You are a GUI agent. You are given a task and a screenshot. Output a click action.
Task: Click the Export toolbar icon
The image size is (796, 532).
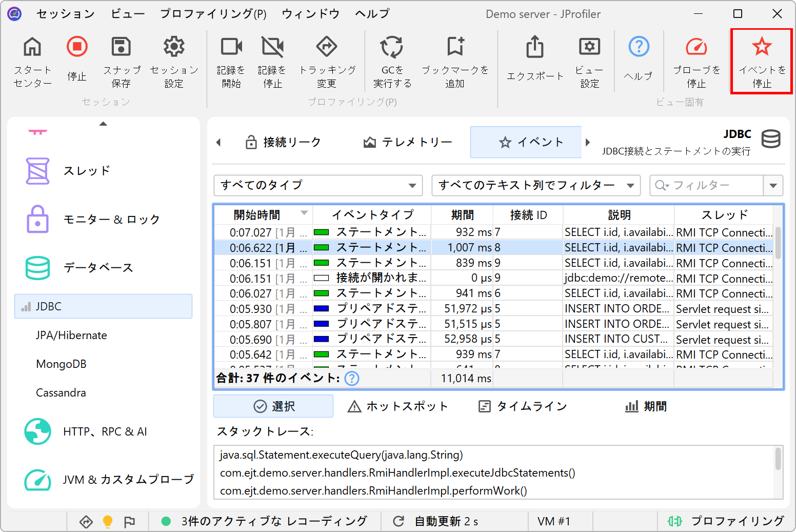tap(535, 47)
